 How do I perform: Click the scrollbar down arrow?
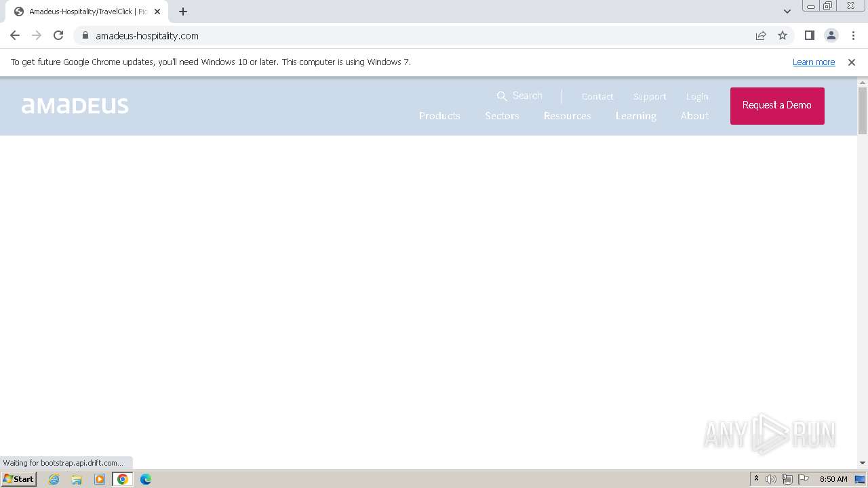tap(863, 463)
